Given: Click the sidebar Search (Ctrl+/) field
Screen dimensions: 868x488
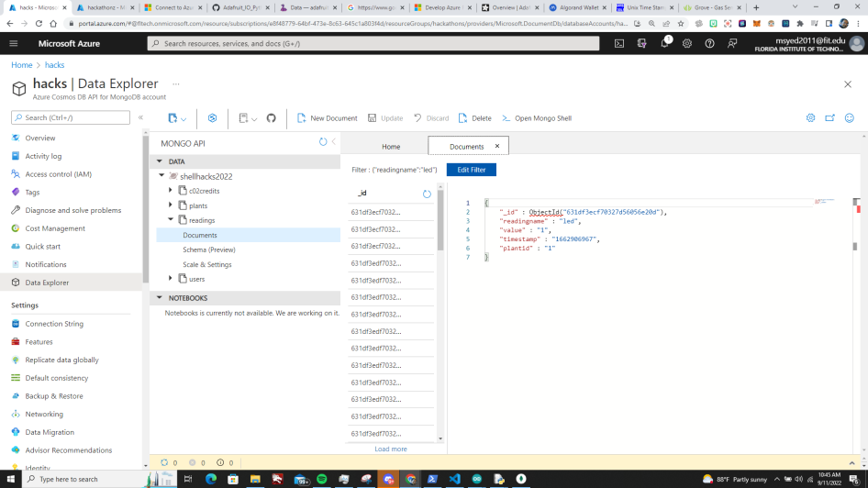Looking at the screenshot, I should click(x=71, y=117).
